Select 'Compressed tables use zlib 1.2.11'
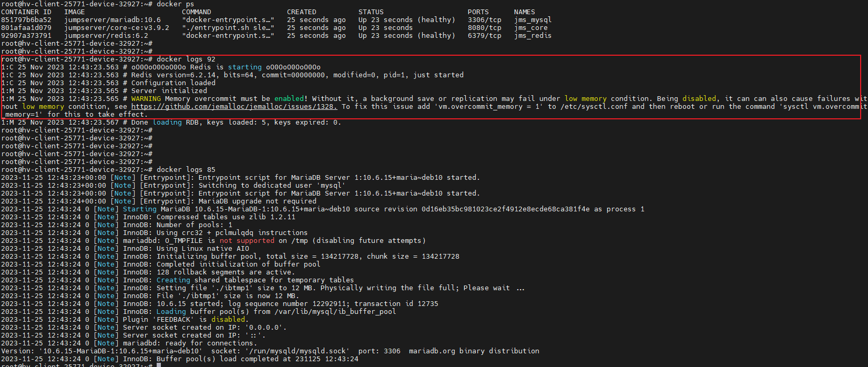 [x=226, y=217]
